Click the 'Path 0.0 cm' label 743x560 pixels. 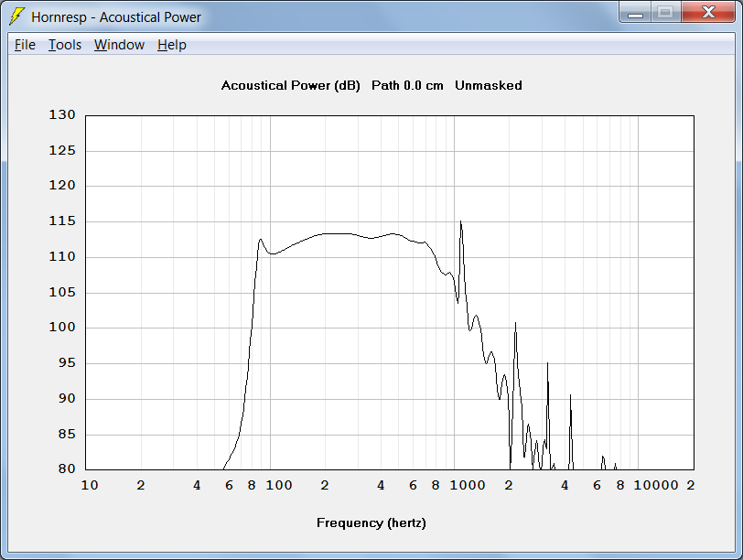coord(407,86)
